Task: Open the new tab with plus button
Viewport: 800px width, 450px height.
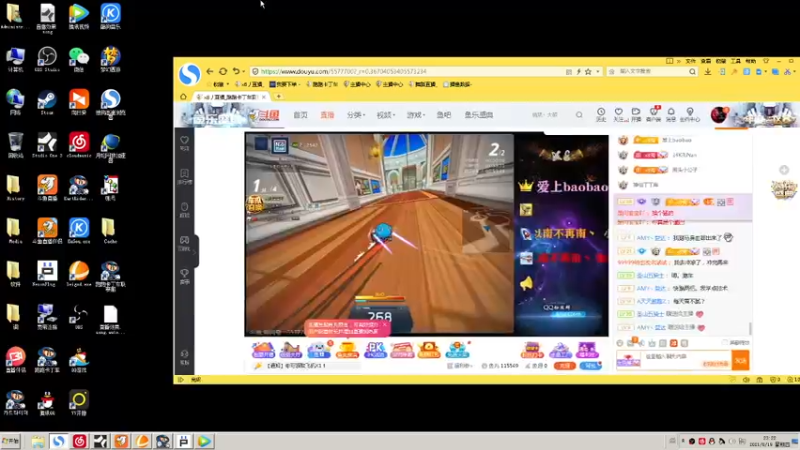Action: coord(279,96)
